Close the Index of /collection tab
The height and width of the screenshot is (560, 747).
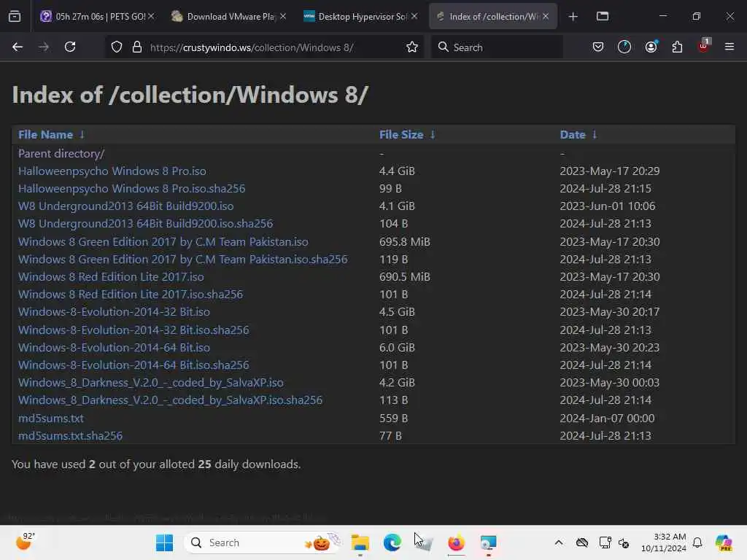point(546,17)
